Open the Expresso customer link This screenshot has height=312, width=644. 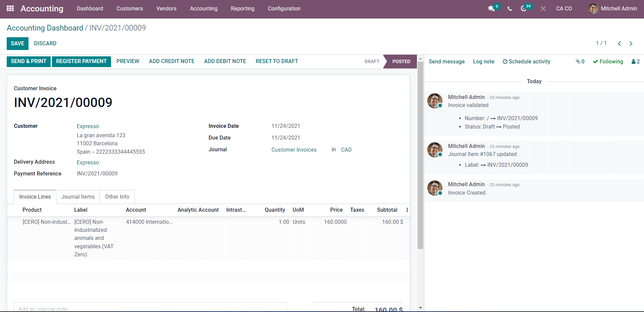(88, 126)
